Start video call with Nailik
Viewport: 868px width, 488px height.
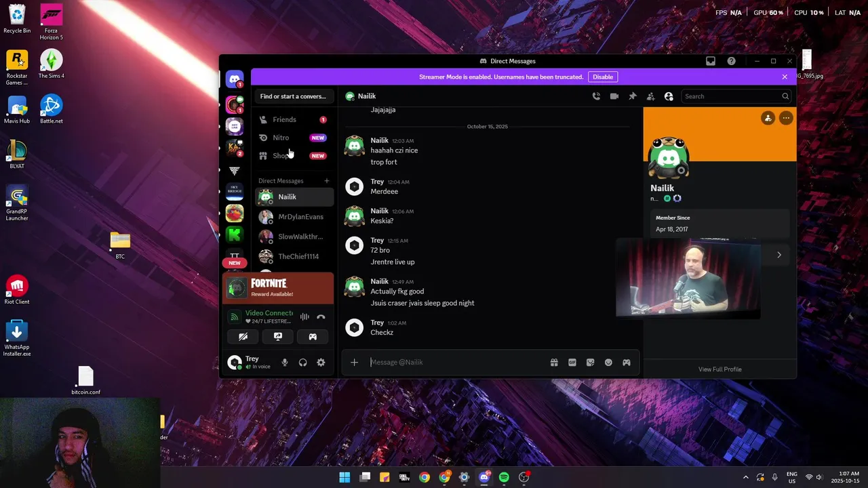tap(614, 96)
